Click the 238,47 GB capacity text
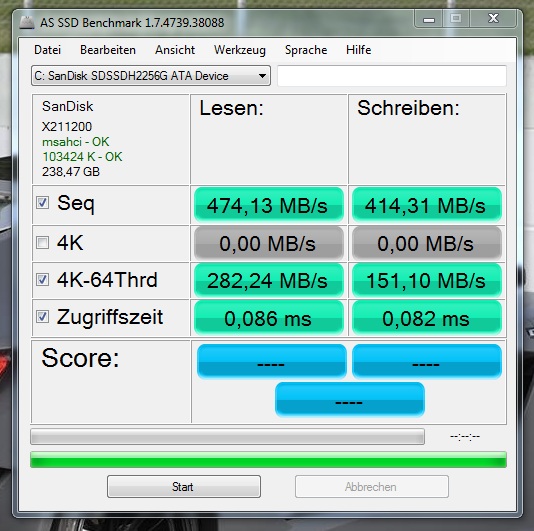Viewport: 534px width, 531px height. click(x=71, y=172)
